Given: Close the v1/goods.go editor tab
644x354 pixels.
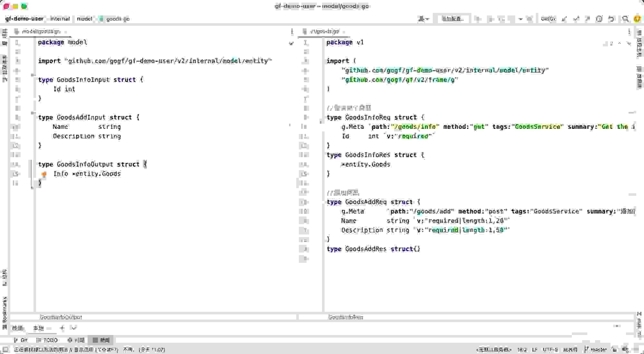Looking at the screenshot, I should tap(344, 32).
